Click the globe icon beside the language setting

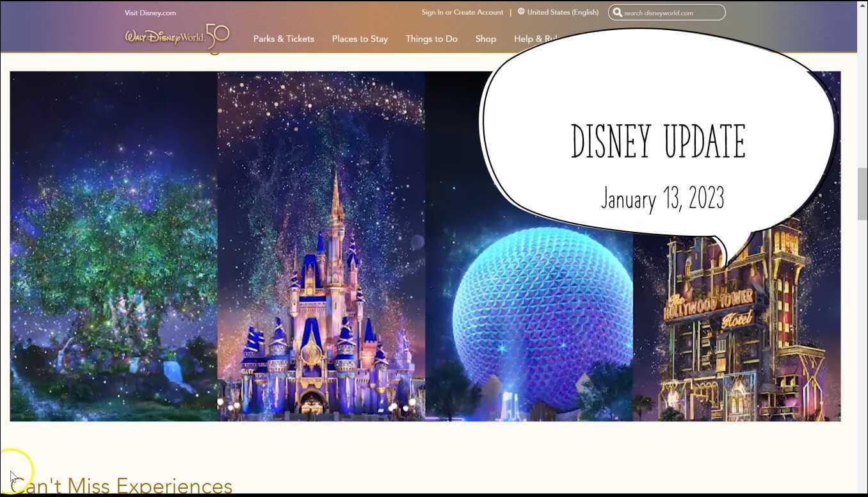click(520, 12)
